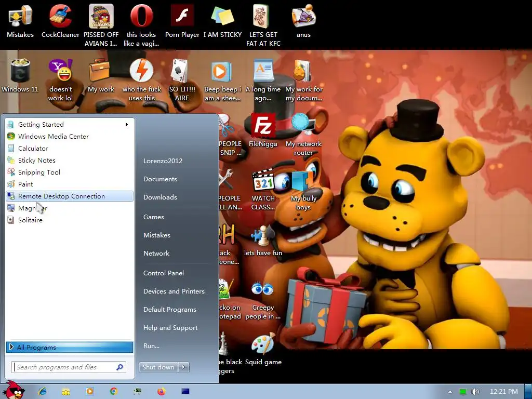Click the Show desktop strip after clock
Viewport: 532px width, 399px height.
pyautogui.click(x=528, y=392)
